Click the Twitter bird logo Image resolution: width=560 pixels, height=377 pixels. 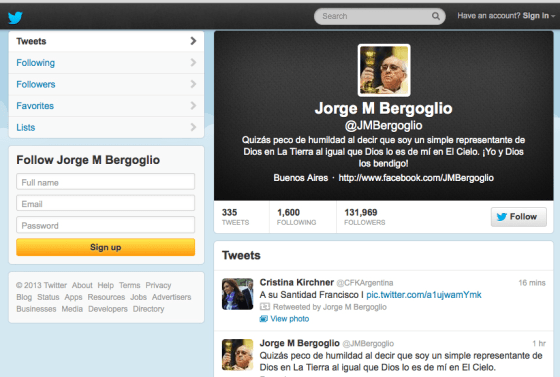click(x=15, y=17)
